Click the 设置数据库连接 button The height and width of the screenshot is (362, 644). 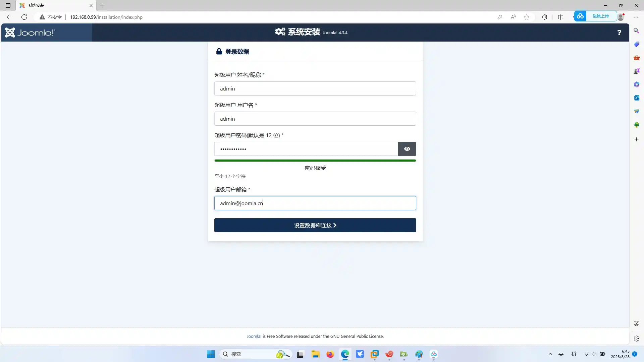click(315, 225)
